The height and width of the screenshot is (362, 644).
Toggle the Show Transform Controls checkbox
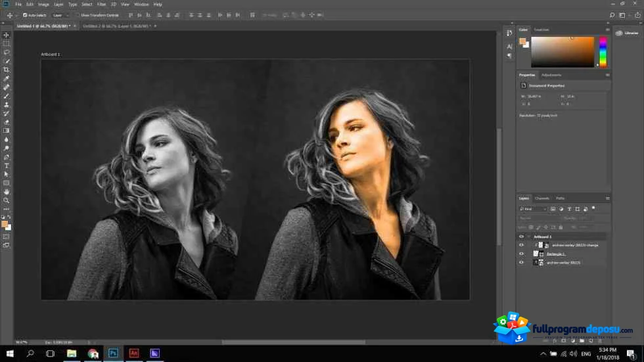click(78, 15)
